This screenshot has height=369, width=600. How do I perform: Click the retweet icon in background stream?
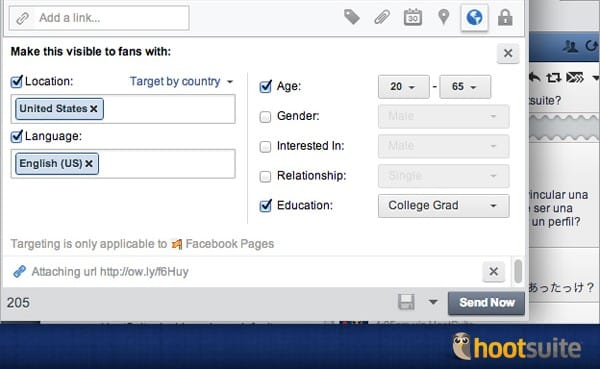click(553, 78)
